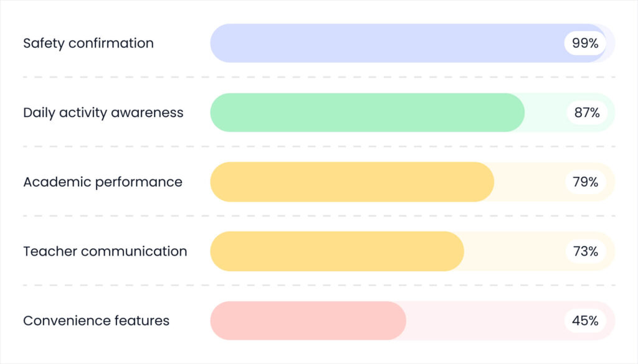Click the yellow Teacher communication bar fill
Image resolution: width=638 pixels, height=364 pixels.
337,251
